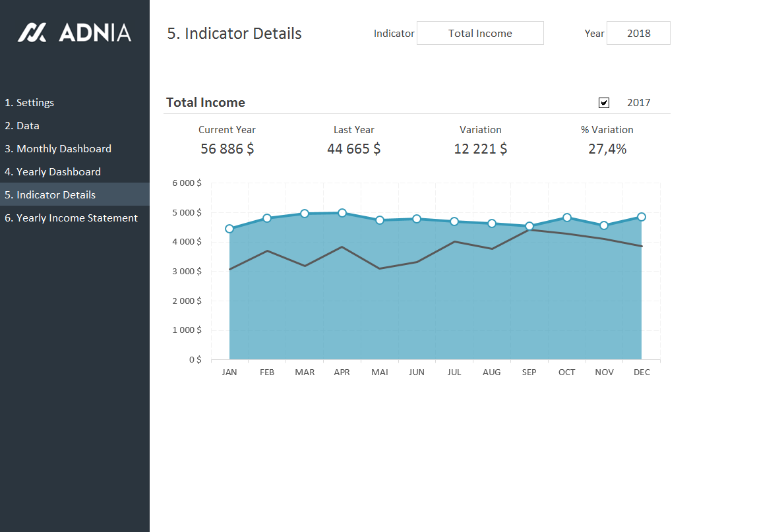Open the Year dropdown showing 2018
The width and height of the screenshot is (784, 532).
click(x=638, y=33)
